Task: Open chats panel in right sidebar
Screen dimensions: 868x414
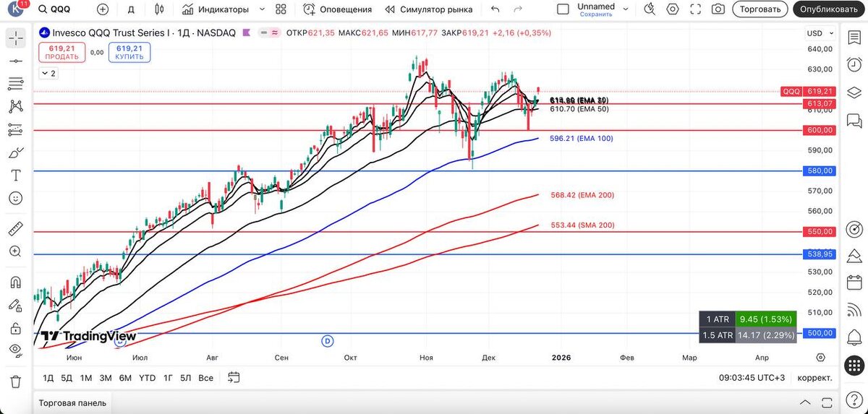Action: point(855,120)
